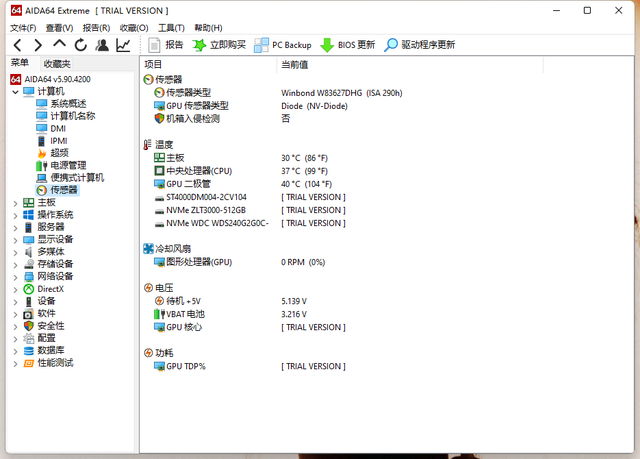This screenshot has height=459, width=640.
Task: Expand the DirectX tree node
Action: tap(15, 289)
